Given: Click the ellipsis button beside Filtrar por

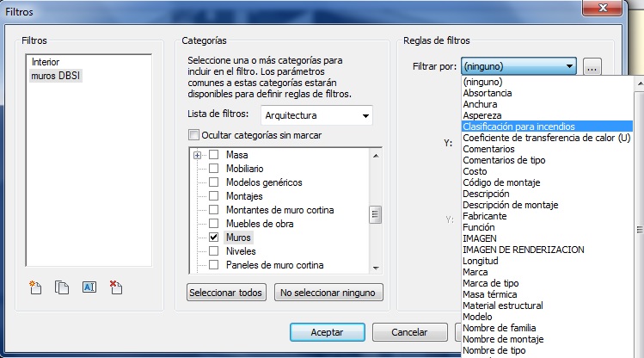Looking at the screenshot, I should (591, 66).
